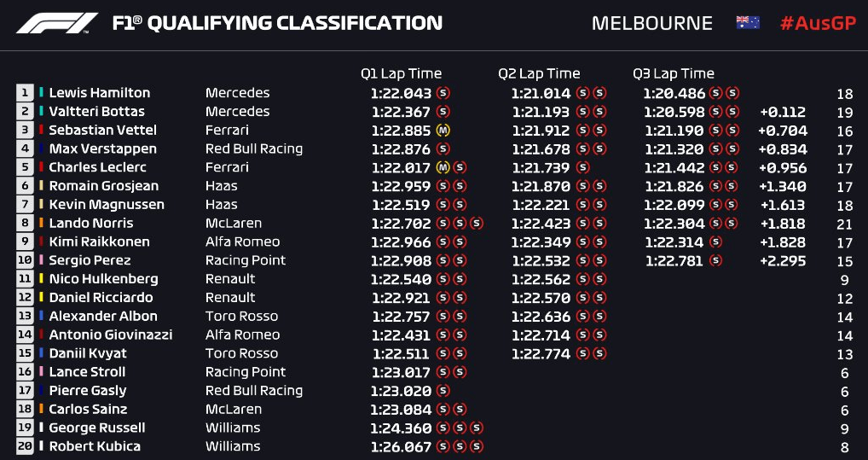
Task: Click Lewis Hamilton's name
Action: pyautogui.click(x=100, y=93)
